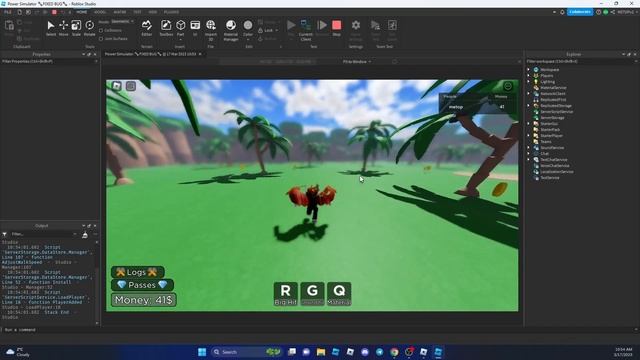The image size is (640, 360).
Task: Click the Filter Properties input field
Action: [48, 61]
